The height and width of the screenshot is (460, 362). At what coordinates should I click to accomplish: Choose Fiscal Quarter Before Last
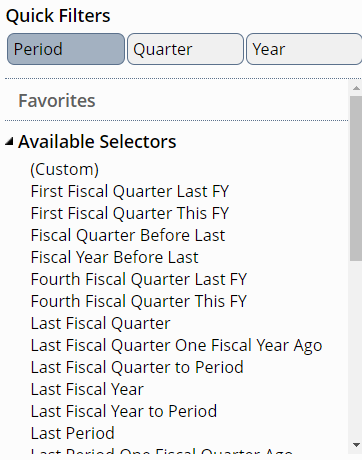click(x=128, y=235)
